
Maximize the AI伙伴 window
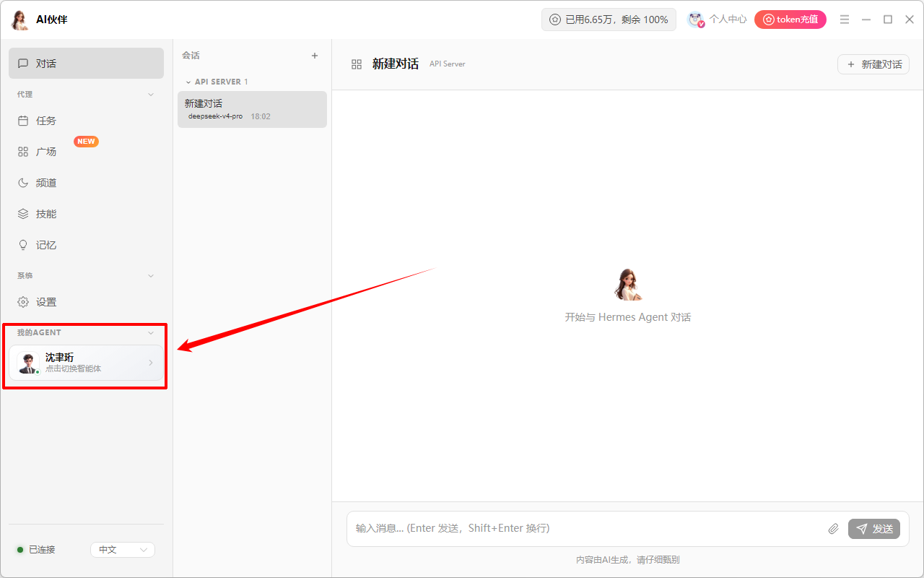pos(888,20)
